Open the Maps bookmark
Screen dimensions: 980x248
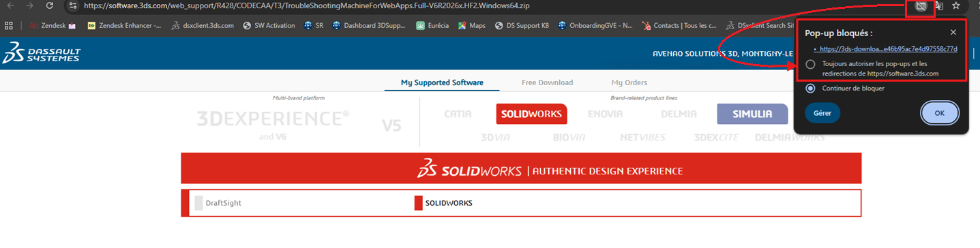472,26
